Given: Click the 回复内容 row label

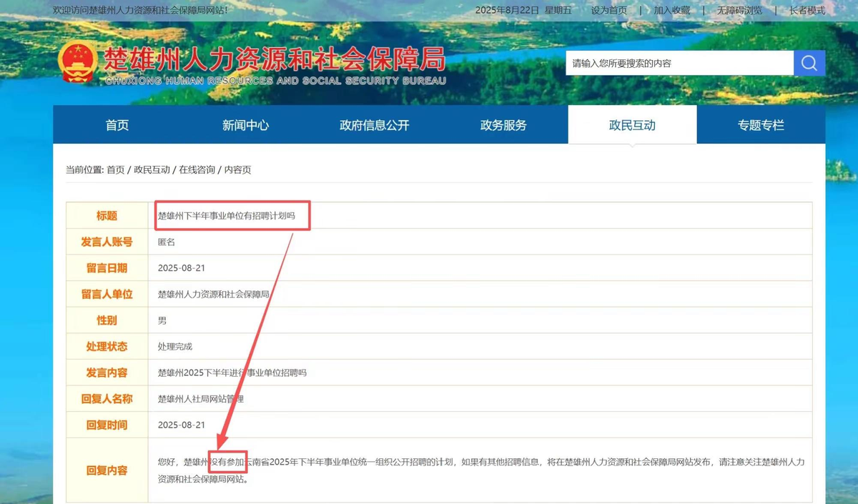Looking at the screenshot, I should tap(107, 470).
